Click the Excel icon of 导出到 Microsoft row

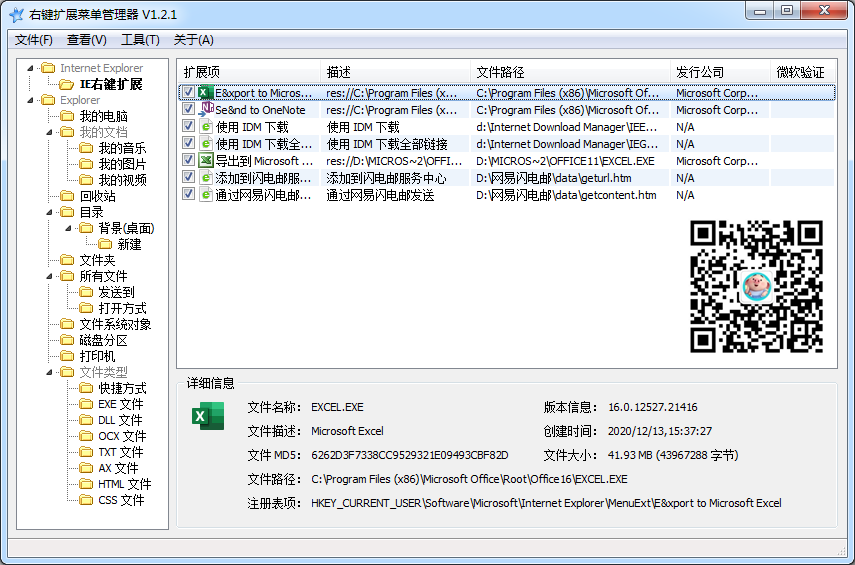206,160
